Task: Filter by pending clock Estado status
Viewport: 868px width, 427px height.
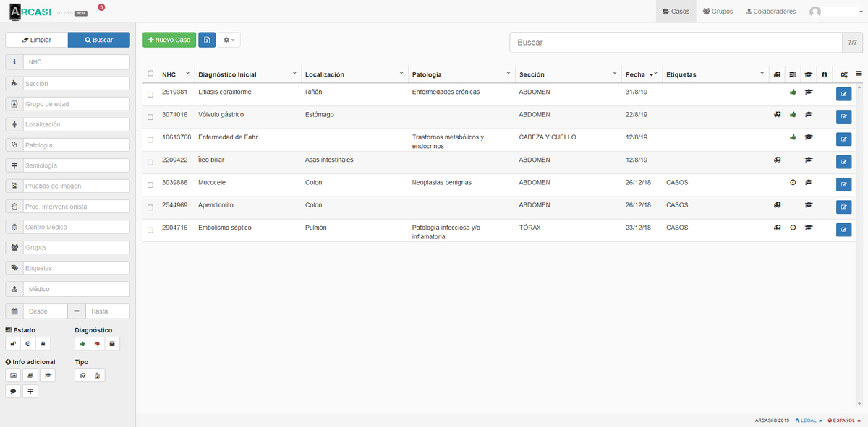Action: coord(28,344)
